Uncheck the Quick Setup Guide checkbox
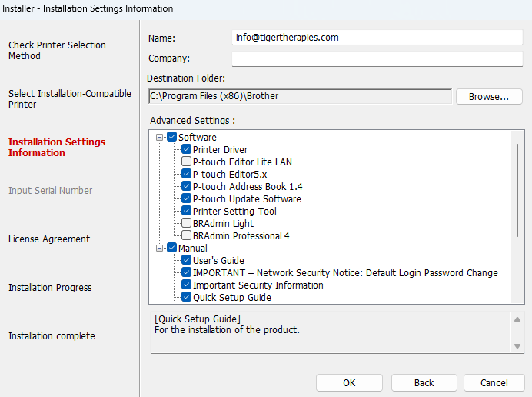This screenshot has width=532, height=397. coord(186,297)
